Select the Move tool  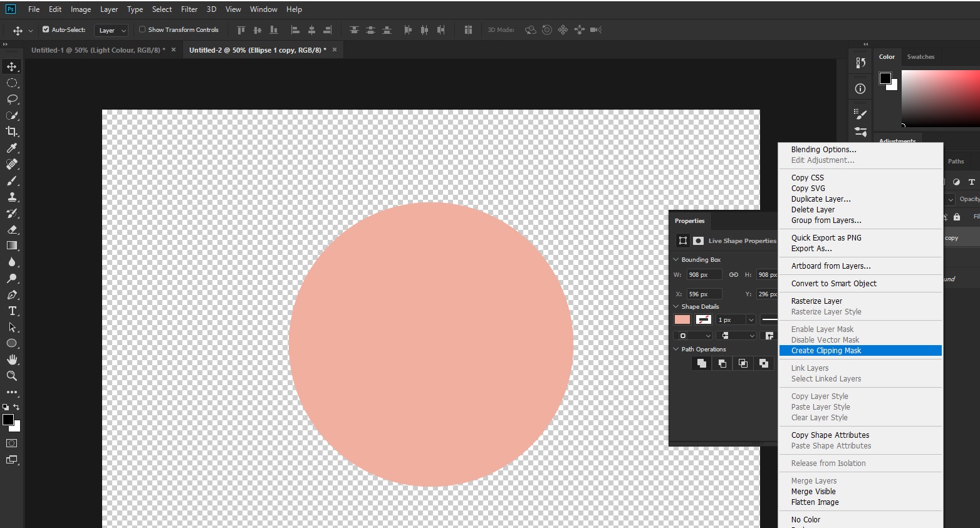12,66
